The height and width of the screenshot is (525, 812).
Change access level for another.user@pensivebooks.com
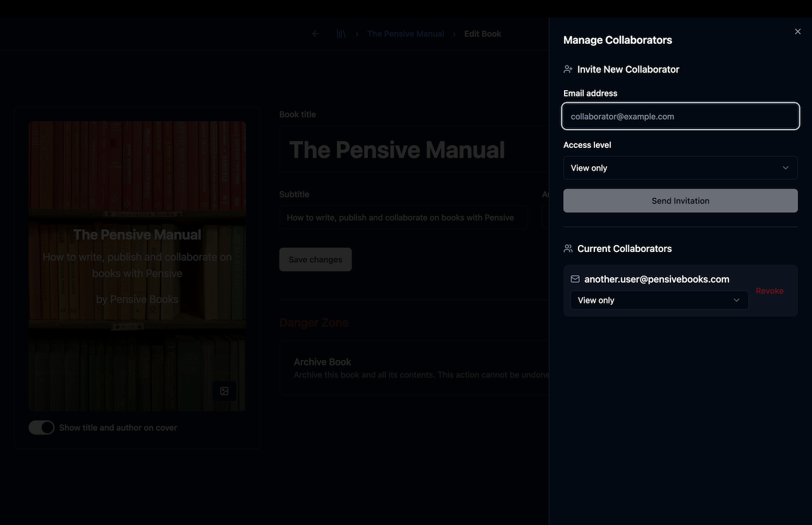pos(659,300)
